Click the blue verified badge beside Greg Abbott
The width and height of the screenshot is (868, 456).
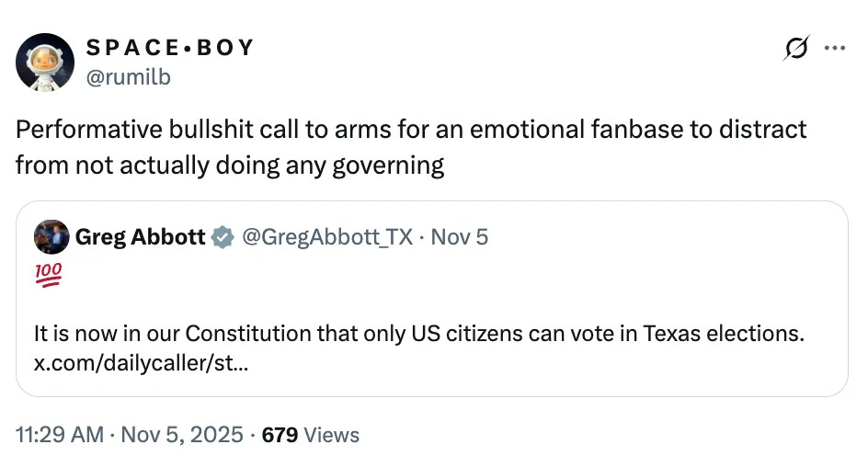[x=222, y=237]
